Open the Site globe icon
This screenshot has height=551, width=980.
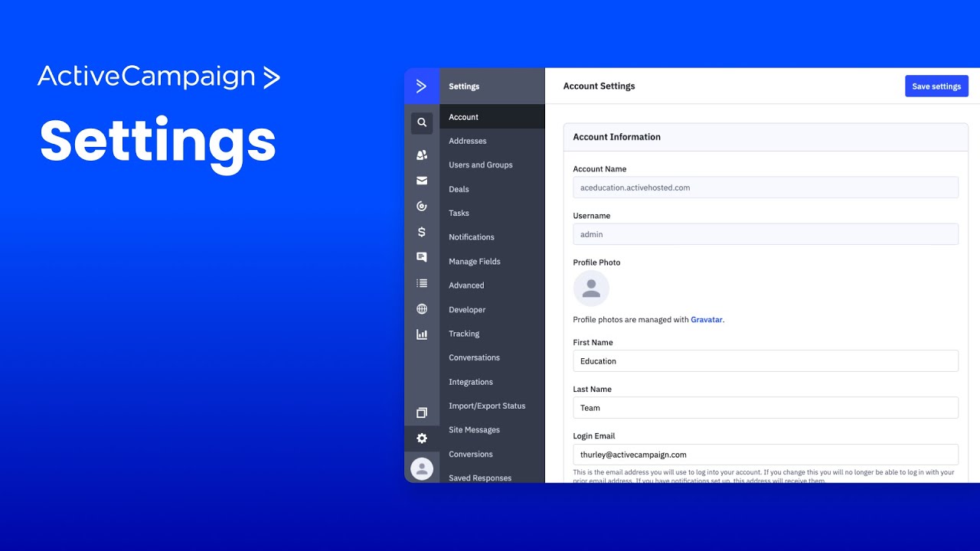pos(422,309)
